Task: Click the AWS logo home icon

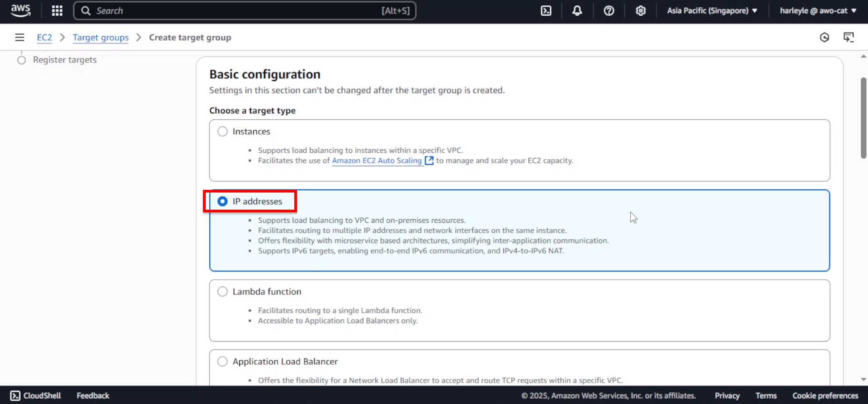Action: pyautogui.click(x=21, y=10)
